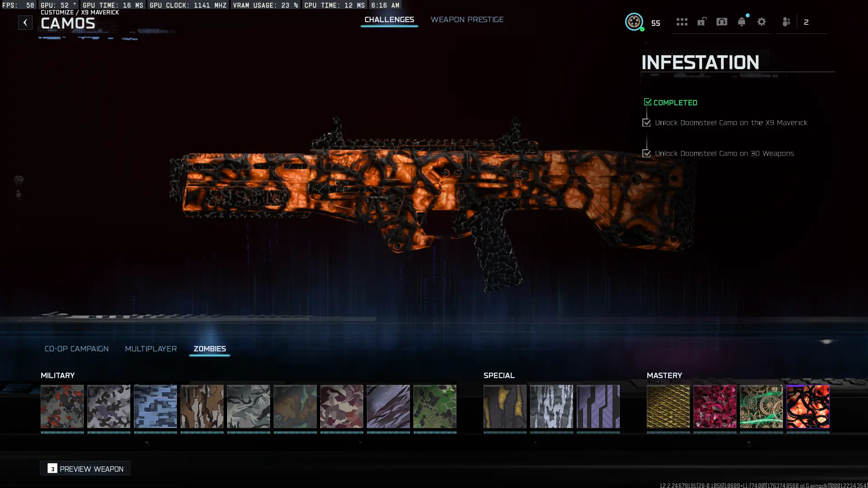Switch to the Weapon Prestige tab

point(467,19)
